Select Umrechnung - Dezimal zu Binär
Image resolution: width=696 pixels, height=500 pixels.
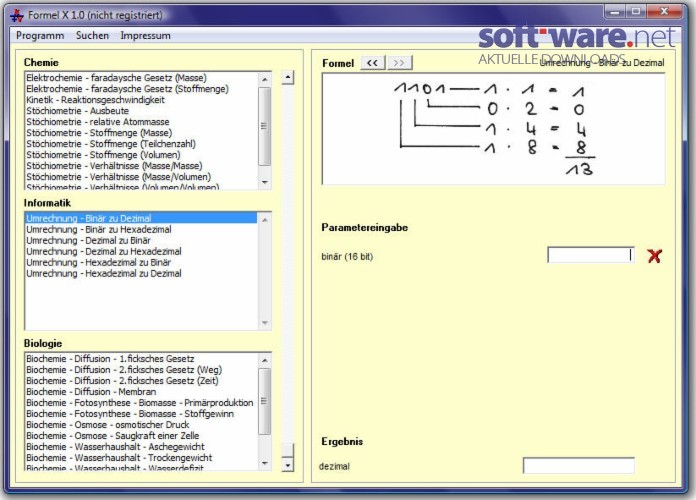(141, 240)
